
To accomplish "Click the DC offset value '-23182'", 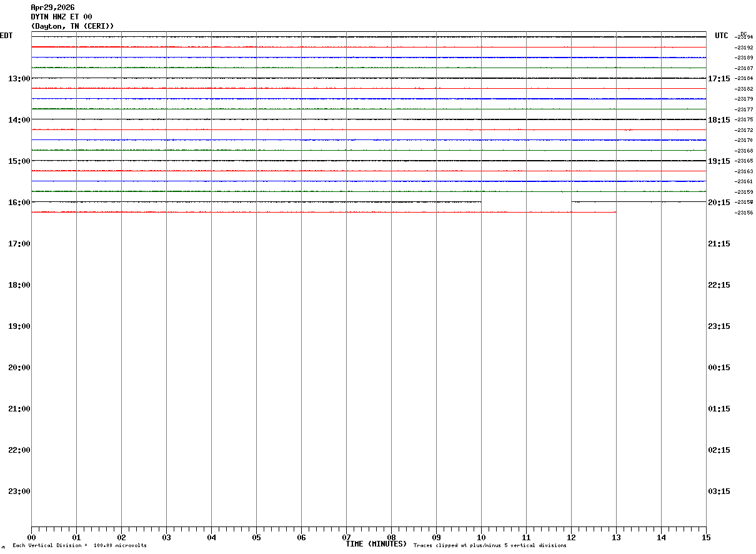I will click(744, 89).
